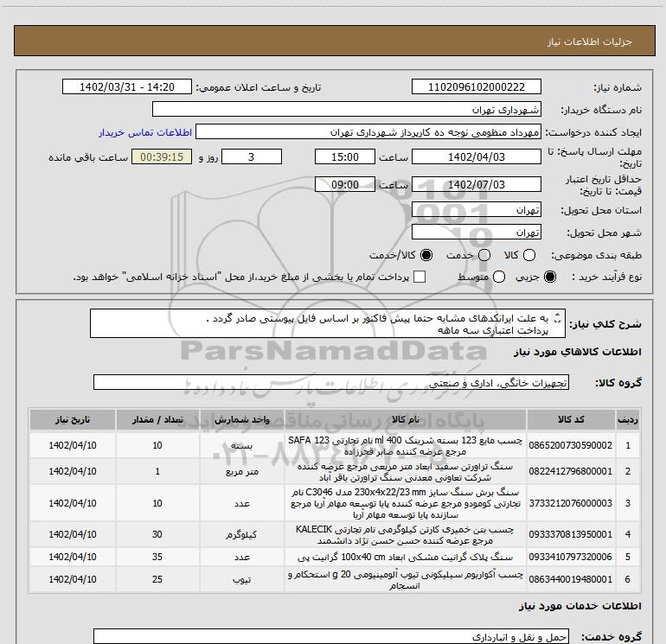Choose the متوسط purchase type radio
The height and width of the screenshot is (644, 666).
pos(499,277)
